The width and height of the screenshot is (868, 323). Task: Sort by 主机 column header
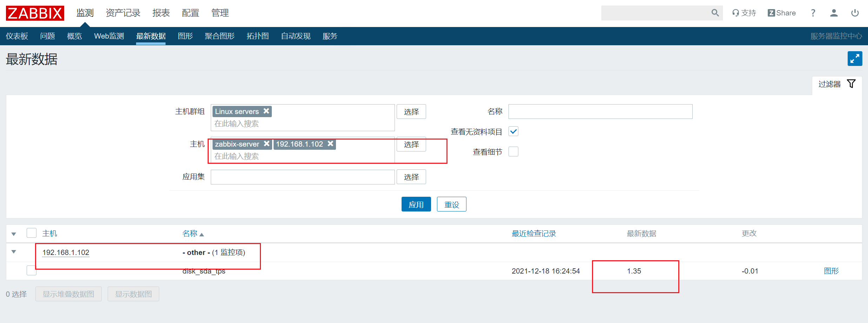[x=49, y=233]
